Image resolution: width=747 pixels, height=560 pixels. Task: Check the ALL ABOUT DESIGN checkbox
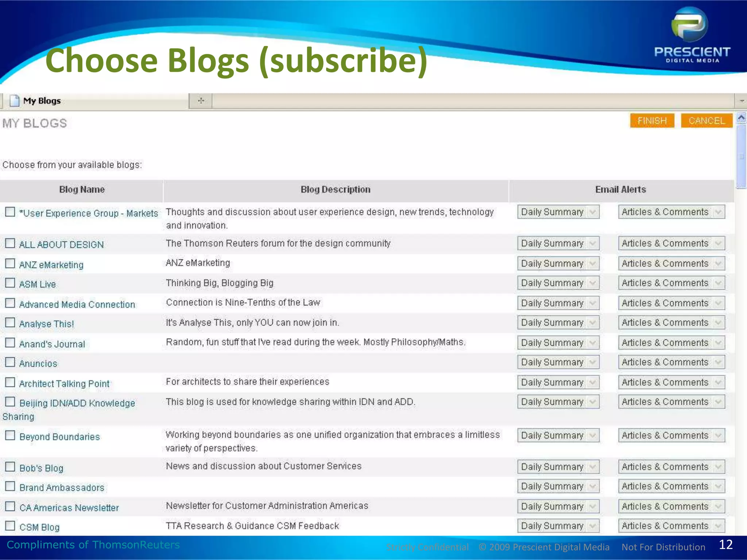click(10, 243)
